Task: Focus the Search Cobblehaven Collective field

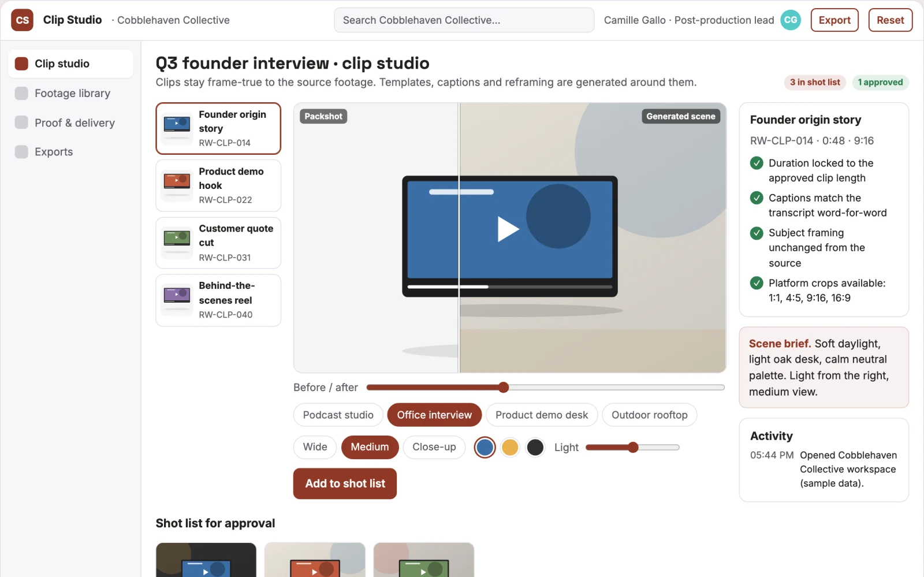Action: click(464, 20)
